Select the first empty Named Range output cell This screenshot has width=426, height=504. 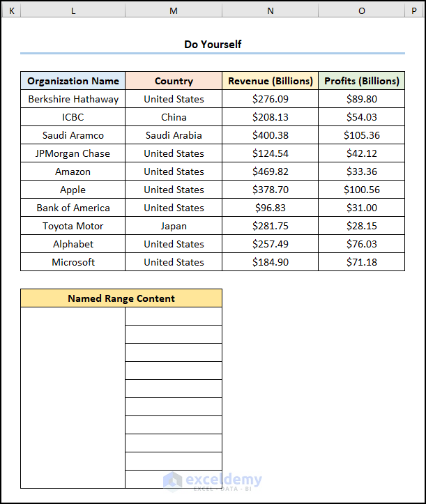174,316
